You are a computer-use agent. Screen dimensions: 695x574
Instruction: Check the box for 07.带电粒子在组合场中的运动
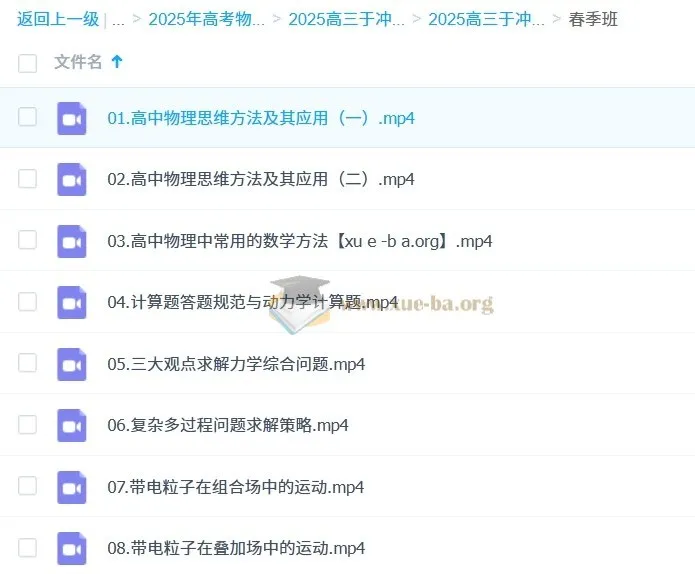click(27, 485)
